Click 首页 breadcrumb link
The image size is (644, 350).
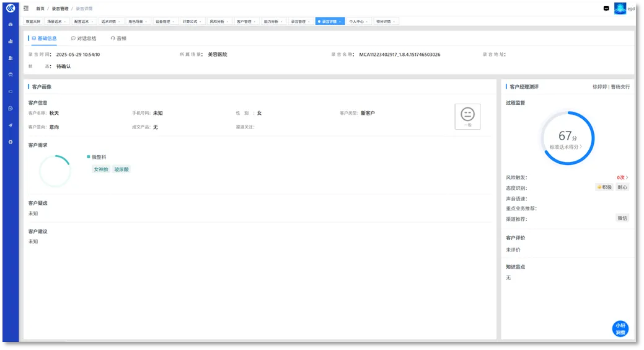(x=40, y=9)
